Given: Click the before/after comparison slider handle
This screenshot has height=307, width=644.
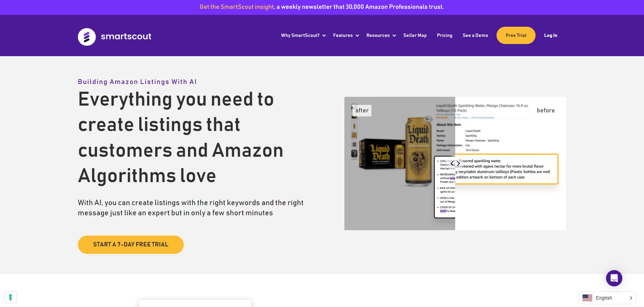Looking at the screenshot, I should pos(455,163).
